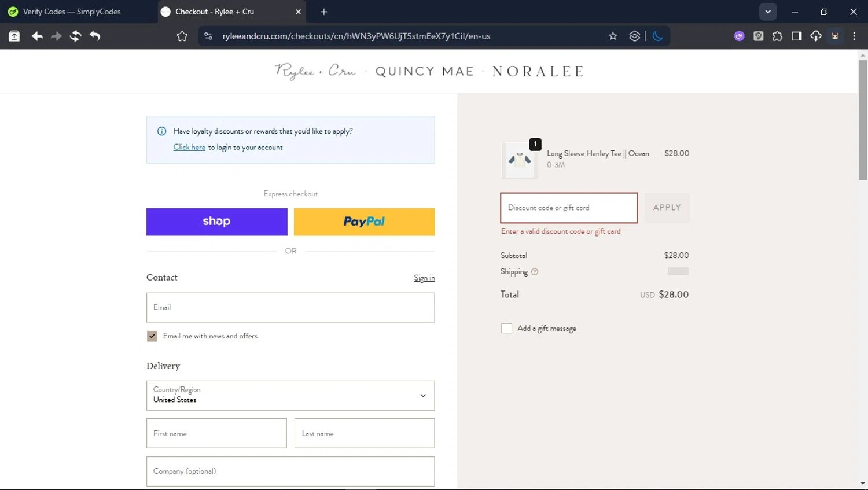Focus the Last name field
The image size is (868, 490).
tap(365, 433)
